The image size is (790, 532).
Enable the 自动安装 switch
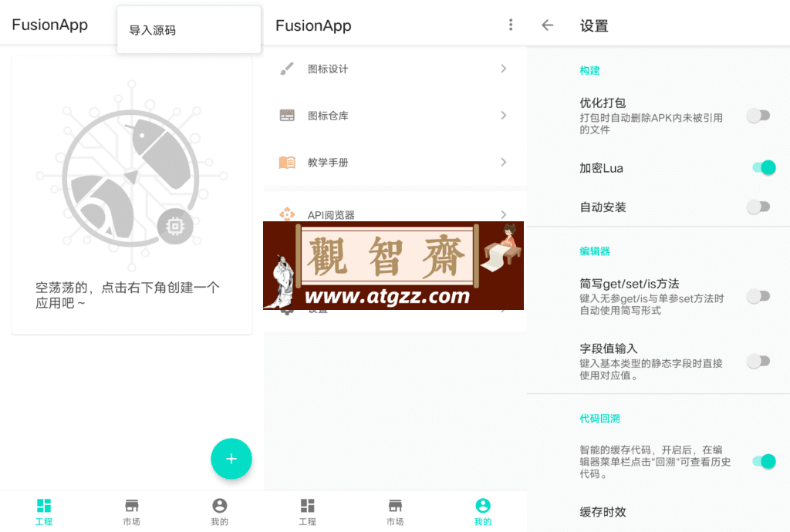point(759,207)
